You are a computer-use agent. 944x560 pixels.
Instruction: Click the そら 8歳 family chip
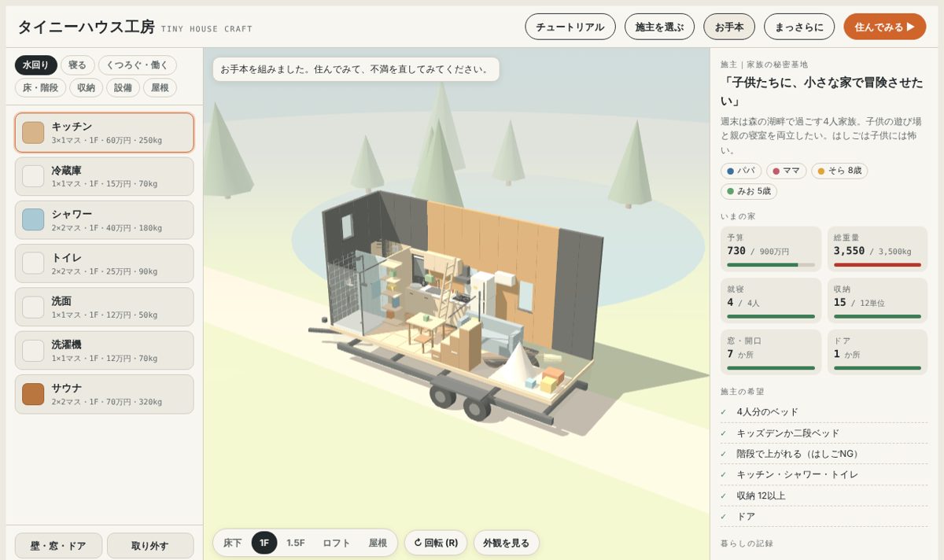tap(839, 171)
